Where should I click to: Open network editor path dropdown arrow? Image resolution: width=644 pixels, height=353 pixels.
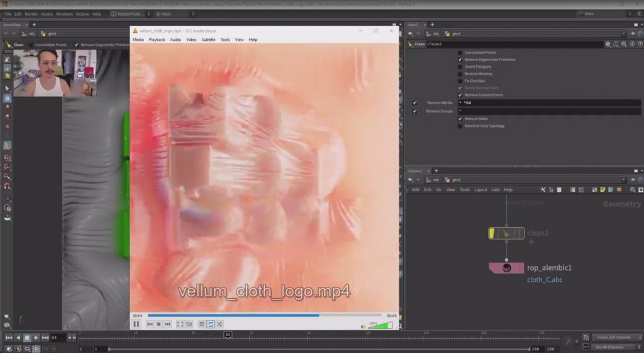tap(623, 179)
